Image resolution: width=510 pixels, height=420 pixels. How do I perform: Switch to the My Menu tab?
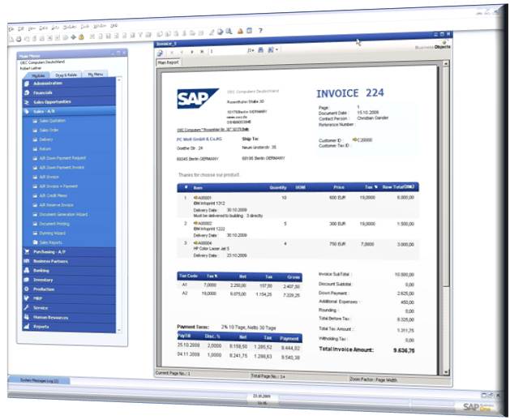[96, 75]
